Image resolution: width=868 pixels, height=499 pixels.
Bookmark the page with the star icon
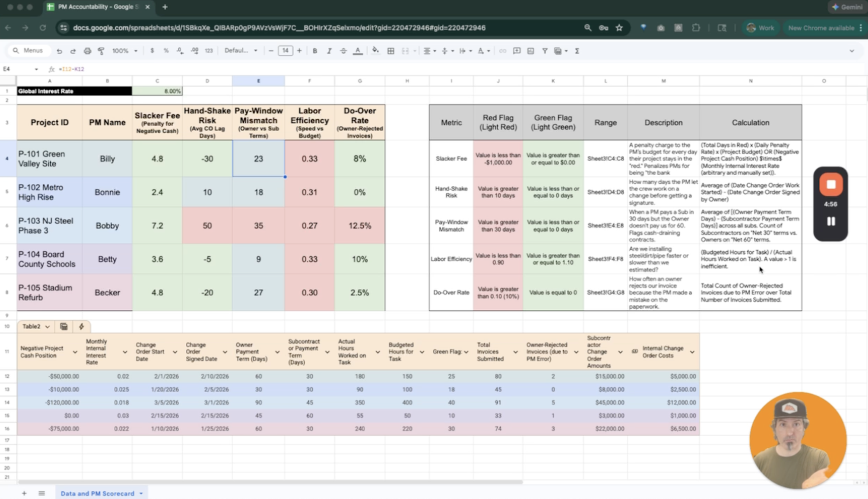(x=619, y=28)
